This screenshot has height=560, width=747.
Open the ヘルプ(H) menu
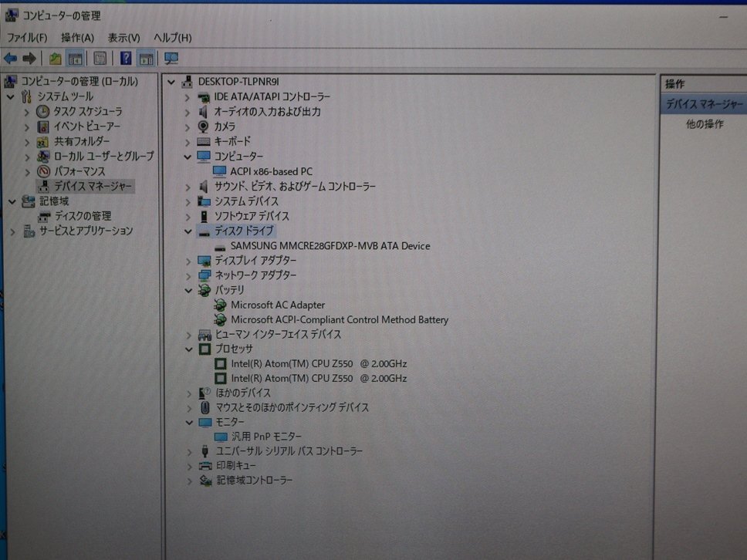172,38
